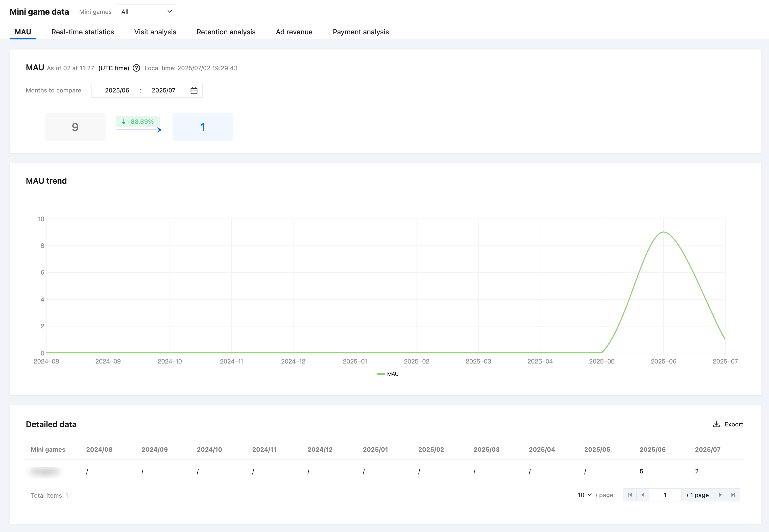Image resolution: width=769 pixels, height=532 pixels.
Task: Click the page number input box
Action: pyautogui.click(x=665, y=495)
